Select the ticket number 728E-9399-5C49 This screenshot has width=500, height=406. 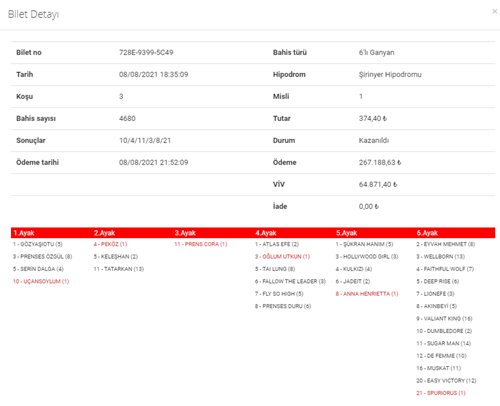pyautogui.click(x=146, y=52)
